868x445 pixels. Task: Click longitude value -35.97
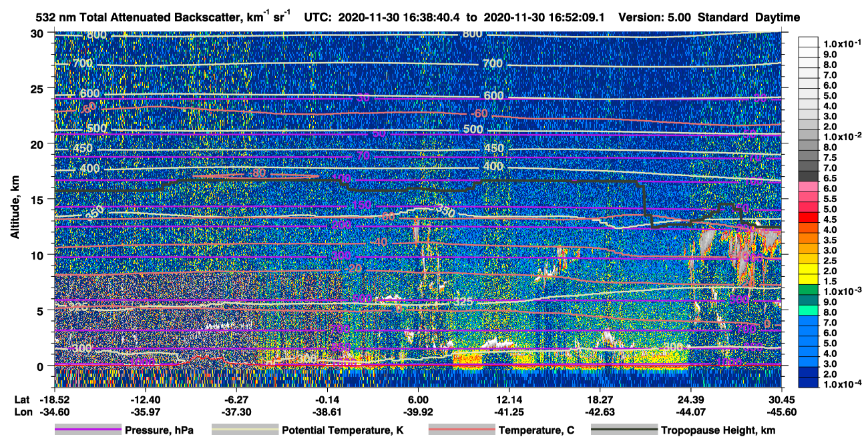coord(145,412)
